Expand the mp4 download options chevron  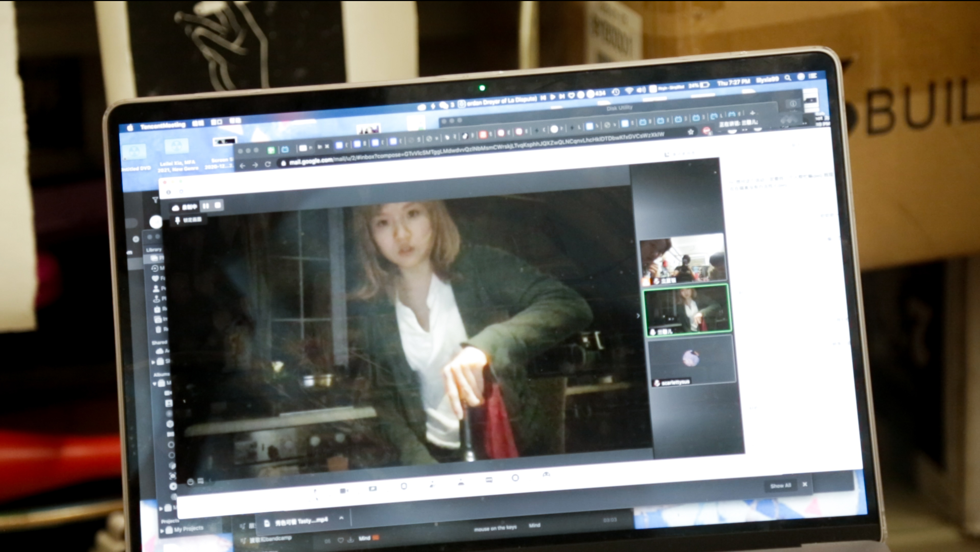[x=341, y=518]
